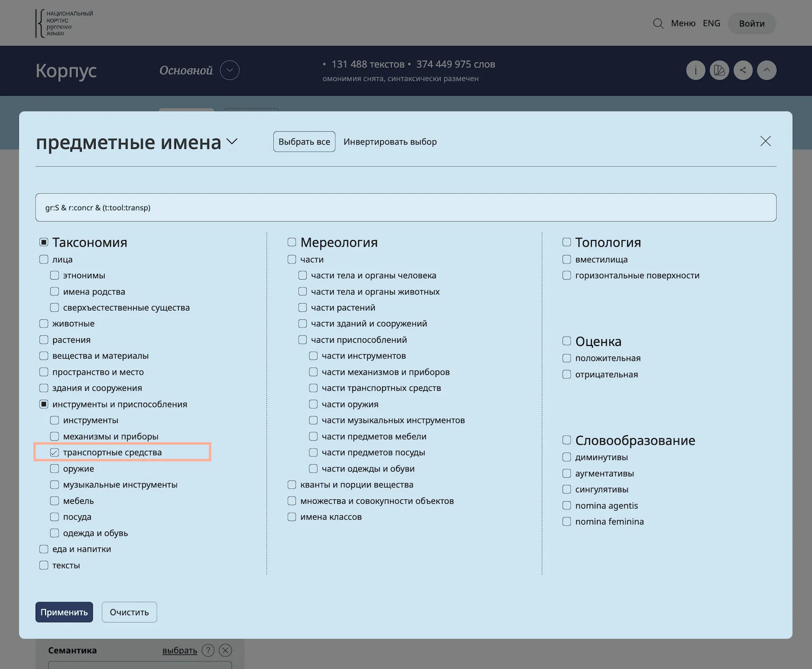Check the nomina agentis checkbox

tap(567, 506)
